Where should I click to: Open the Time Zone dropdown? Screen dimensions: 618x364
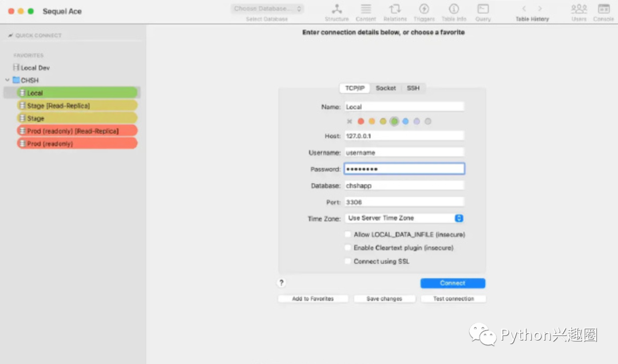point(405,218)
